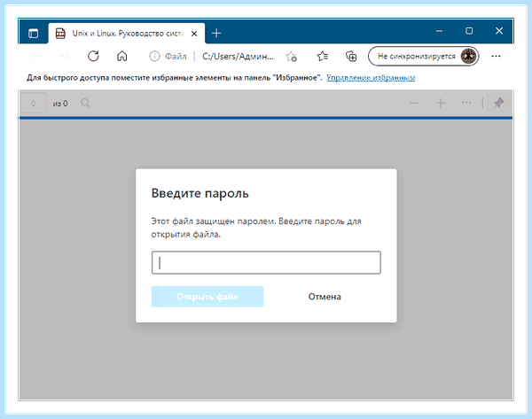
Task: Open the Favorites list icon
Action: point(323,56)
